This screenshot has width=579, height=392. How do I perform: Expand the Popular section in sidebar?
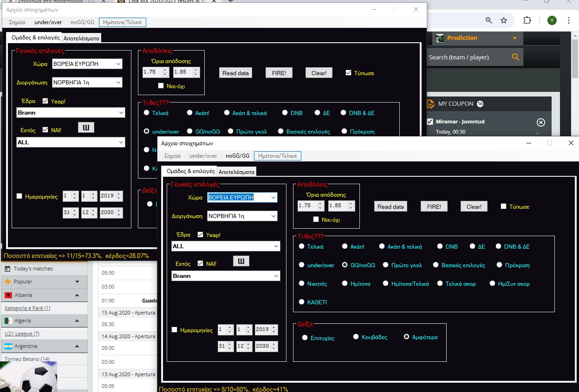point(77,282)
